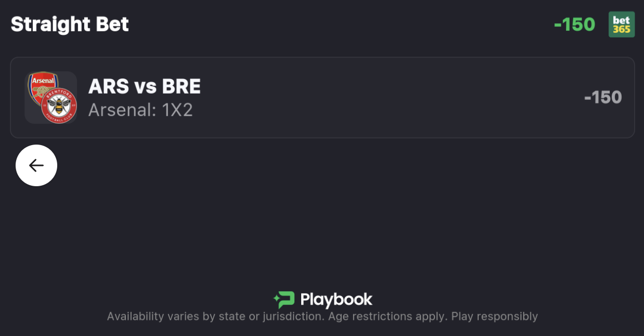
Task: Open the Playbook wordmark link
Action: [x=336, y=300]
